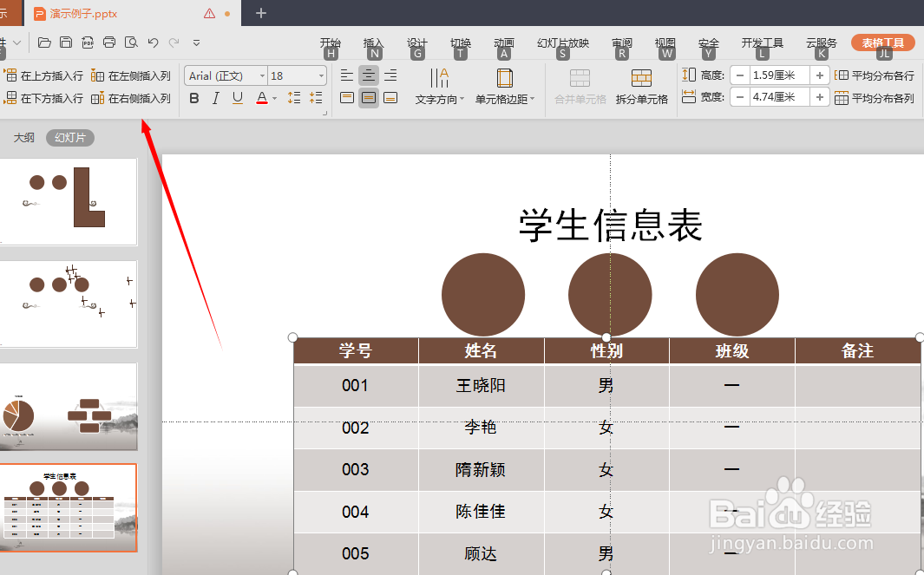Viewport: 924px width, 575px height.
Task: Click the print preview icon
Action: tap(132, 42)
